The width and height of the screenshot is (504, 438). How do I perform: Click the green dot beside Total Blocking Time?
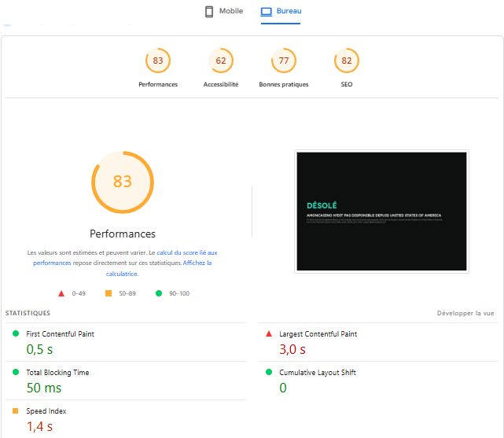[x=15, y=373]
